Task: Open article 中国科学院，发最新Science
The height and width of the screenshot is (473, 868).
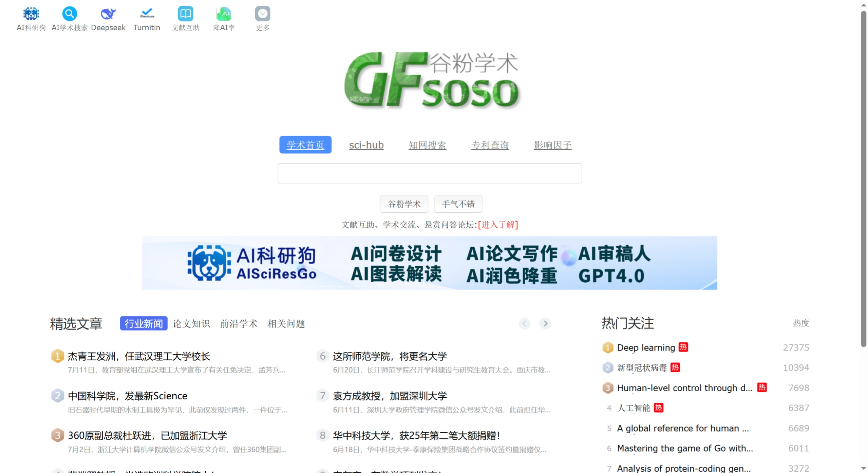Action: click(x=128, y=396)
